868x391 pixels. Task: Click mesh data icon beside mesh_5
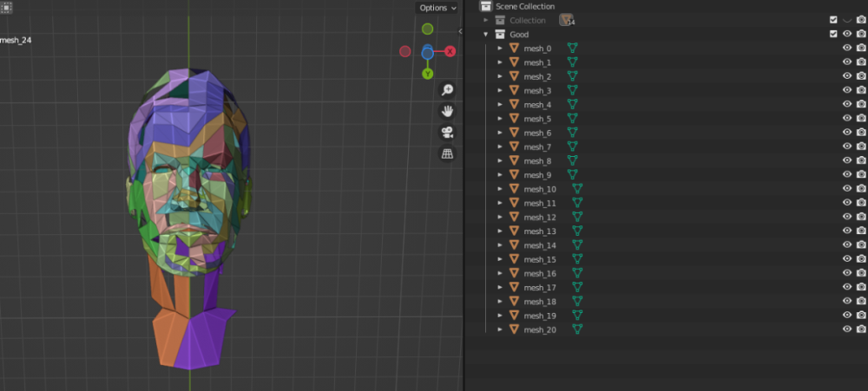[572, 119]
